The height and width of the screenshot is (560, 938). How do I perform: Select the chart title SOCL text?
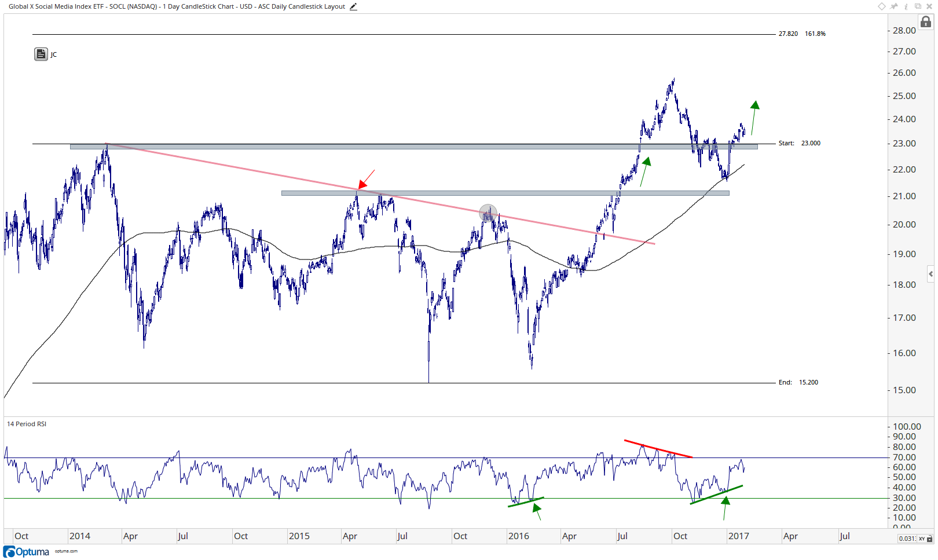click(177, 7)
